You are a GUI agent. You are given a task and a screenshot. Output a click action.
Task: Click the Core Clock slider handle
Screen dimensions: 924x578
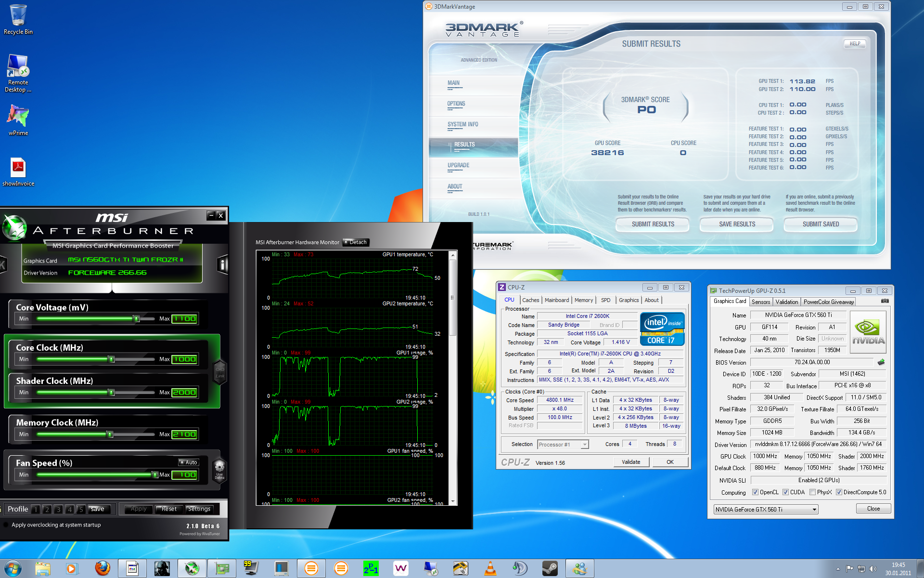click(x=112, y=359)
